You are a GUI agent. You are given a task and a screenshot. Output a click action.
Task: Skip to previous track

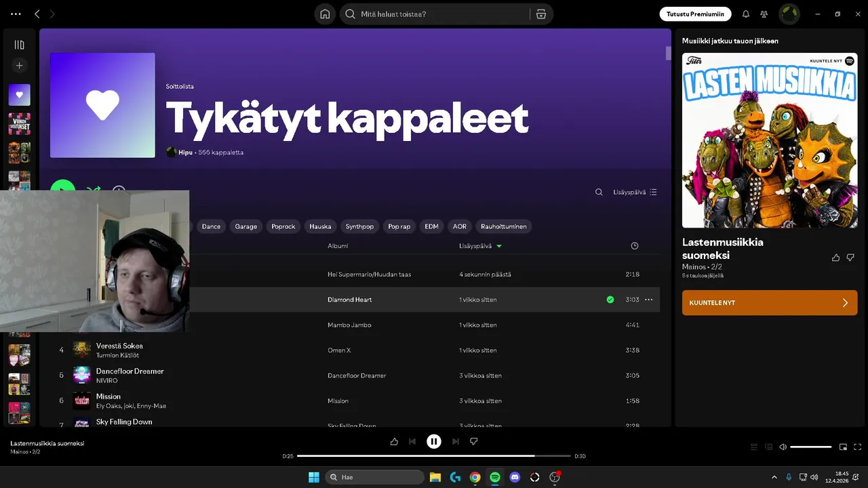(x=412, y=441)
